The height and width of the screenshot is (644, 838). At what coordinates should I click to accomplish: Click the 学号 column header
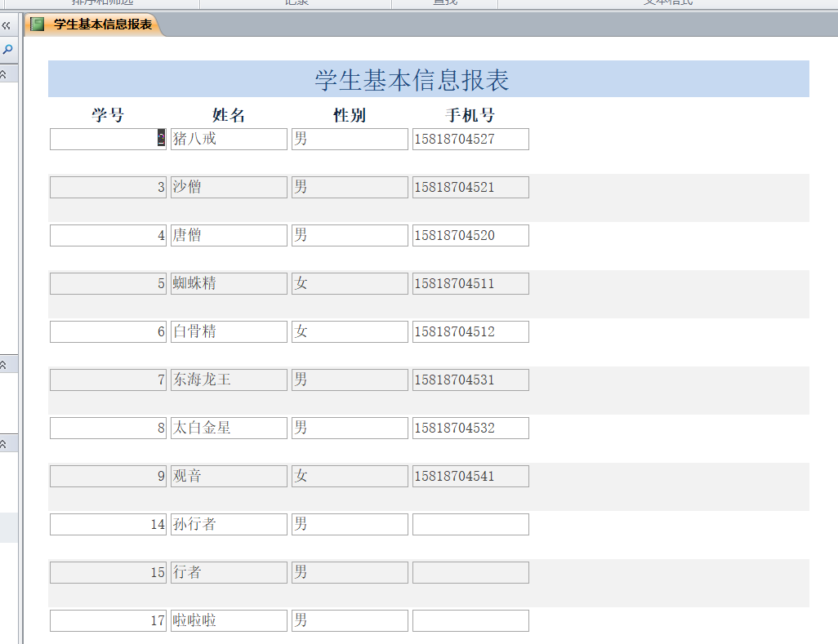108,115
